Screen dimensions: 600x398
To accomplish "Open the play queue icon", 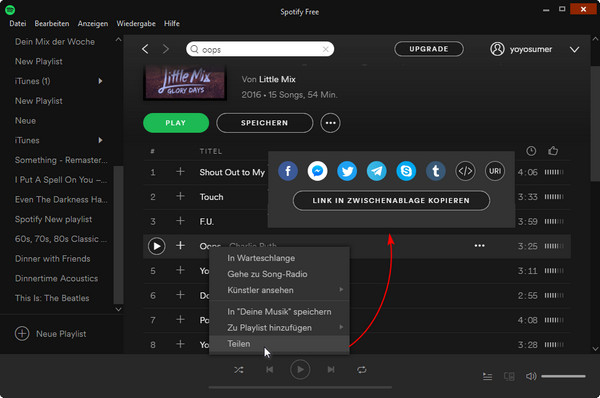I will click(487, 377).
